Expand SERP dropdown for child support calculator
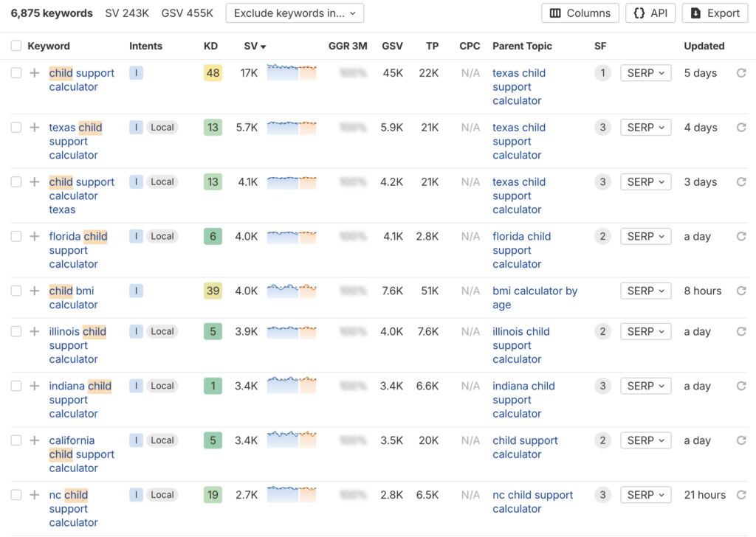The width and height of the screenshot is (756, 537). point(645,73)
